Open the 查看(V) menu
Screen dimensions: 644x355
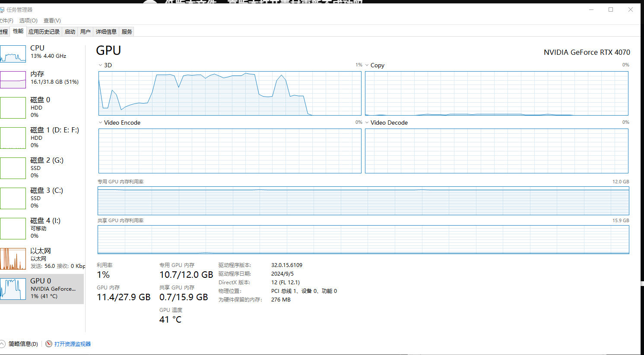click(52, 20)
